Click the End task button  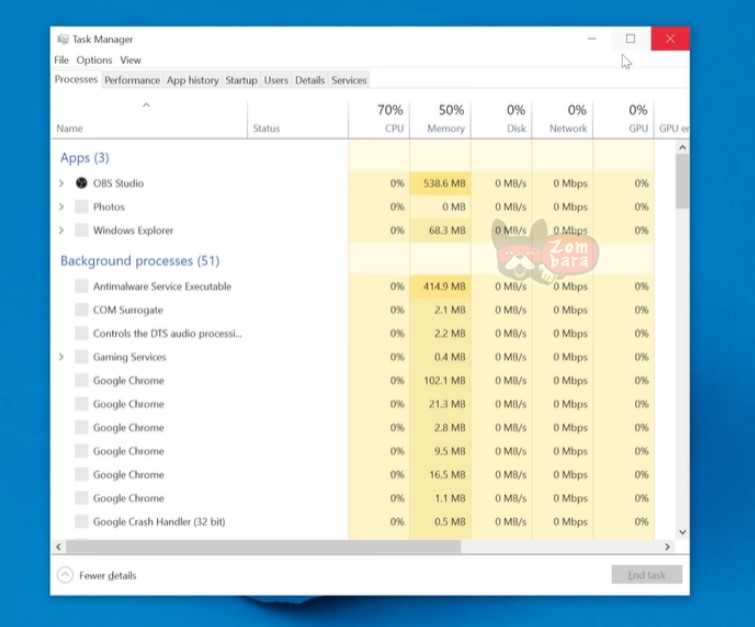(647, 575)
